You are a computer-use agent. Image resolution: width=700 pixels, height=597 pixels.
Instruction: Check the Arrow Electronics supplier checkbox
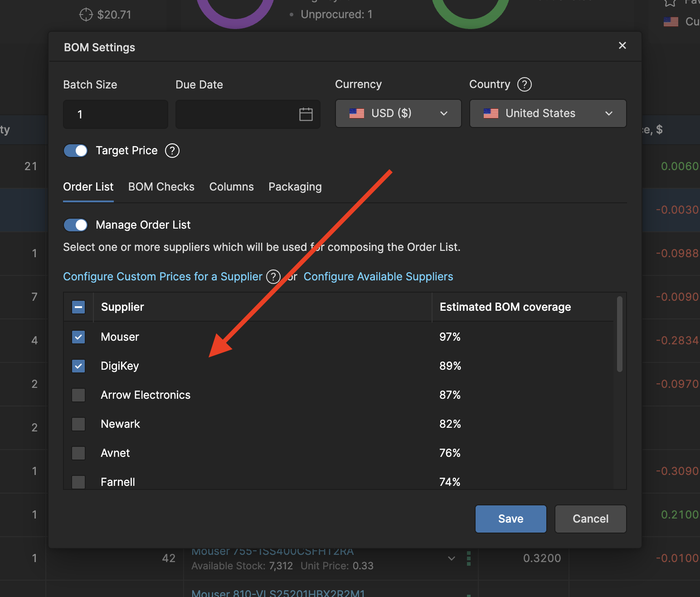78,395
